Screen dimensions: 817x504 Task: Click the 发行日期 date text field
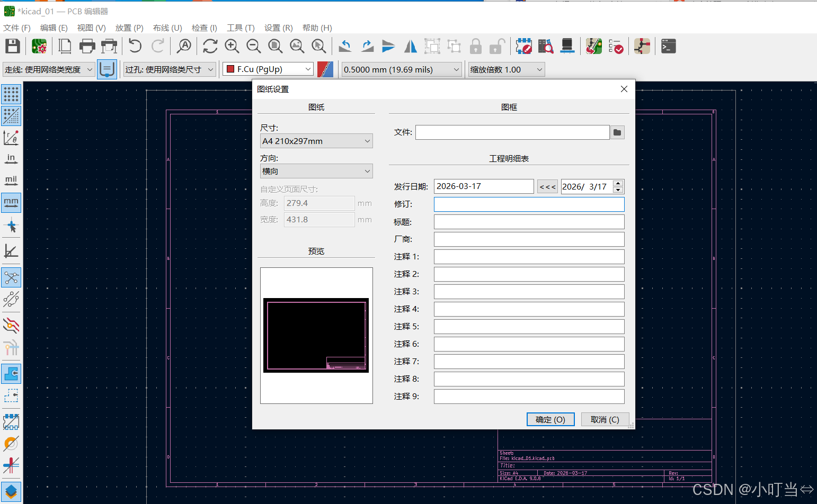point(484,186)
